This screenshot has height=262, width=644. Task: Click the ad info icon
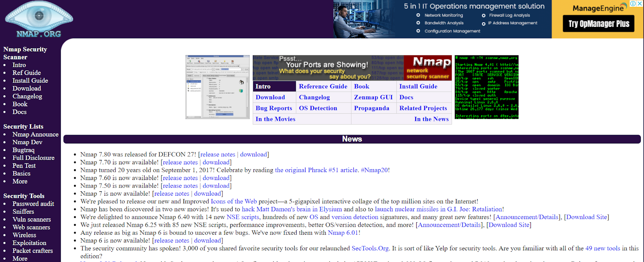pyautogui.click(x=633, y=4)
